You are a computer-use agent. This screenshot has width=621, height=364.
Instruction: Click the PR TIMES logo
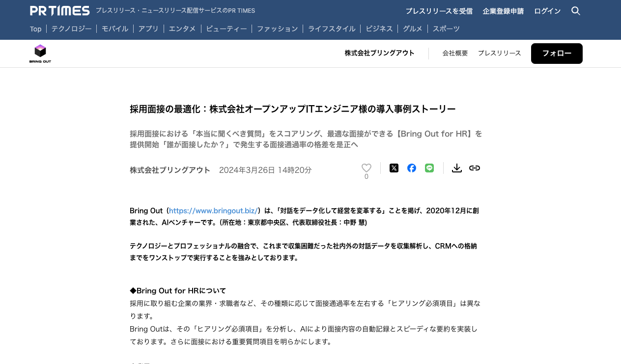59,11
